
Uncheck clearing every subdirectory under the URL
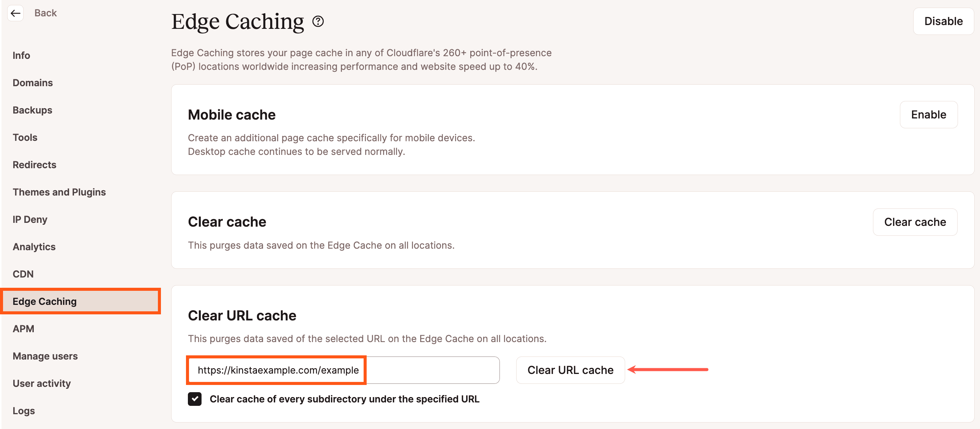[x=195, y=399]
